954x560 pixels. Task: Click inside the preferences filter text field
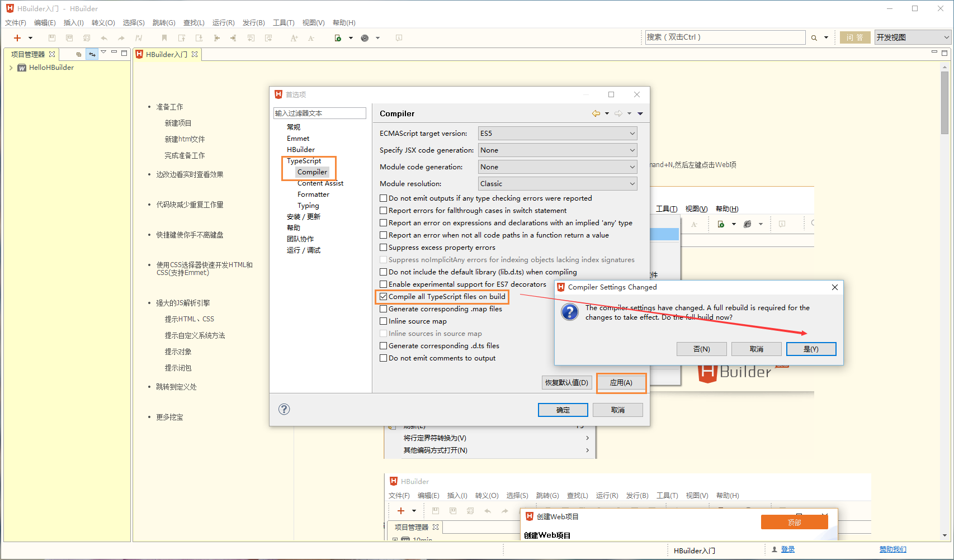click(319, 112)
